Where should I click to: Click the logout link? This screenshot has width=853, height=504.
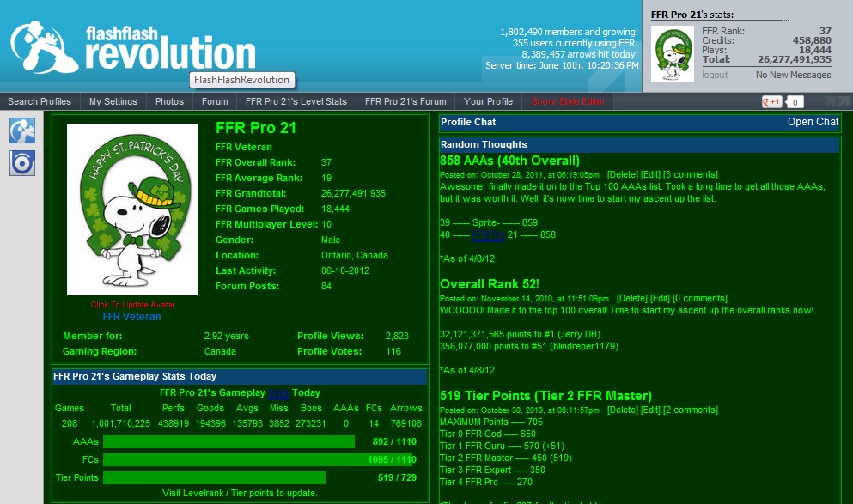[715, 75]
